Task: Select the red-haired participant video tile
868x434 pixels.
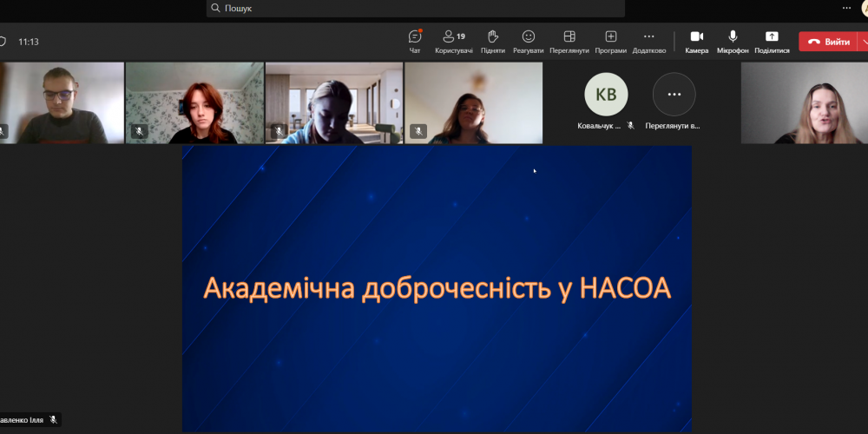Action: pos(194,102)
